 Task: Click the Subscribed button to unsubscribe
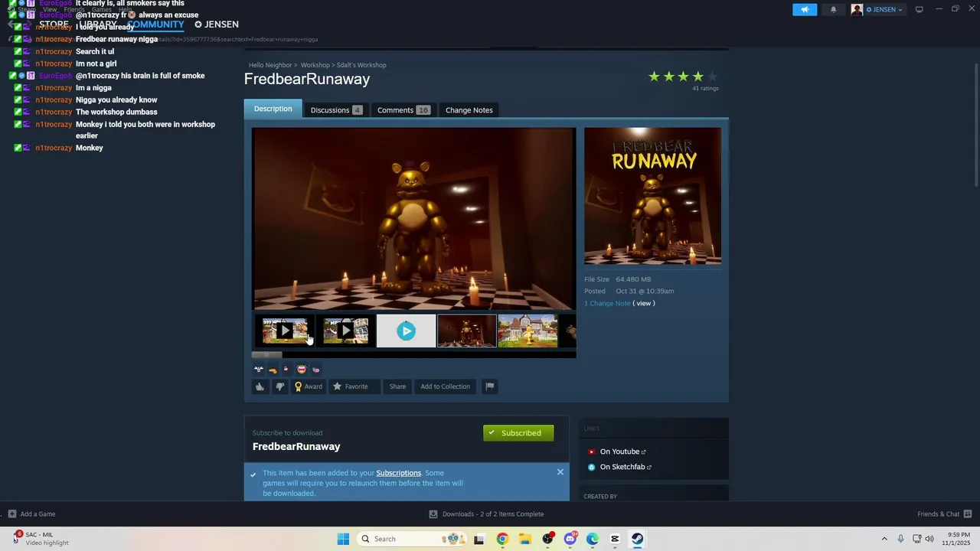[x=518, y=433]
